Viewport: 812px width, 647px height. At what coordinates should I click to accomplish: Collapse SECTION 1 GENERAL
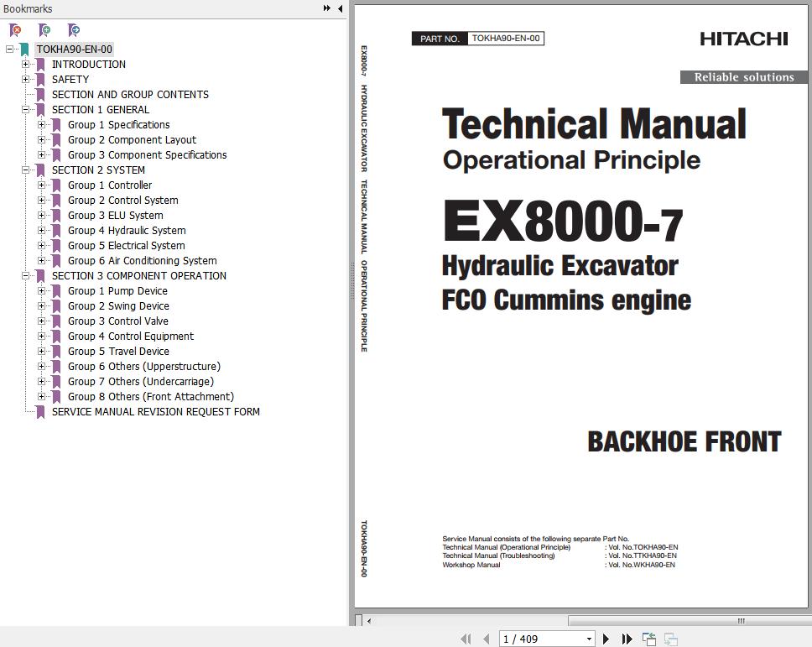pos(25,110)
